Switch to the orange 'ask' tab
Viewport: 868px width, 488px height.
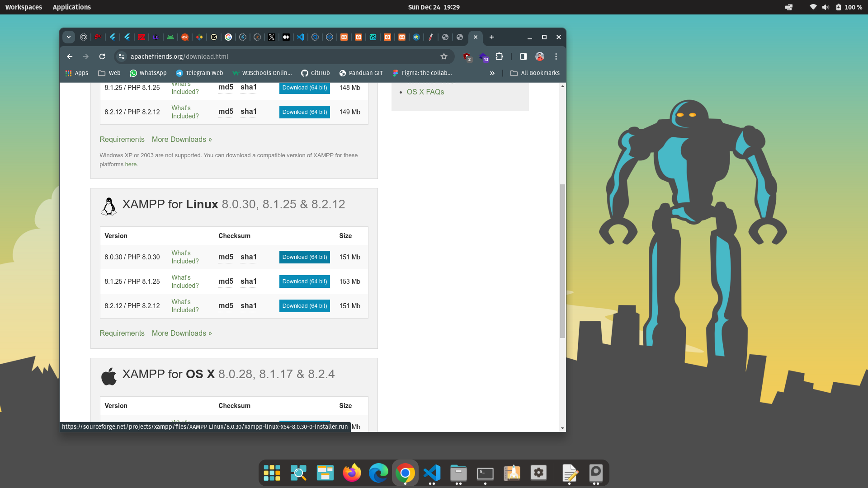pyautogui.click(x=185, y=37)
